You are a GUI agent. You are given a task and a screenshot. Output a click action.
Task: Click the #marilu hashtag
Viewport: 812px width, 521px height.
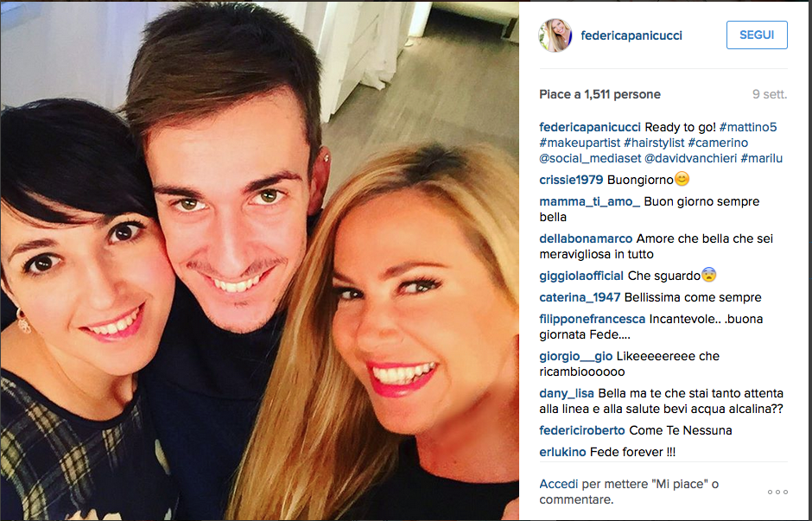(x=761, y=158)
